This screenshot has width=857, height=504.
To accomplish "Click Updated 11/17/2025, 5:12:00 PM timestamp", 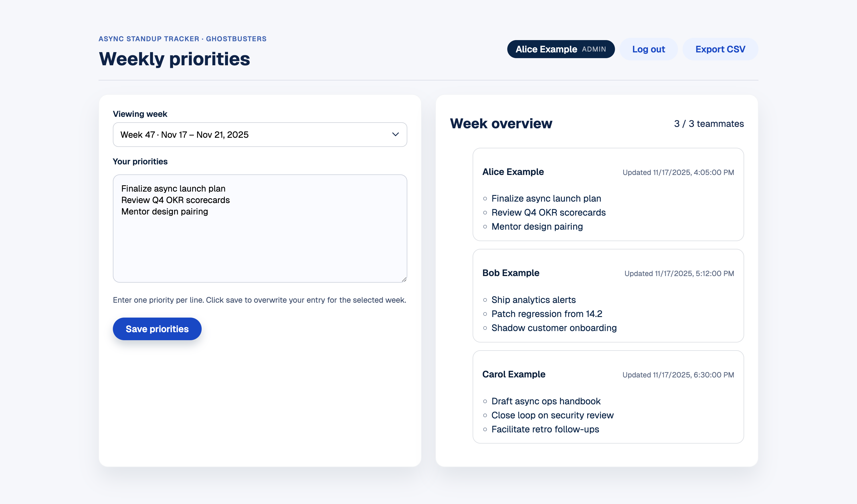I will click(x=679, y=273).
